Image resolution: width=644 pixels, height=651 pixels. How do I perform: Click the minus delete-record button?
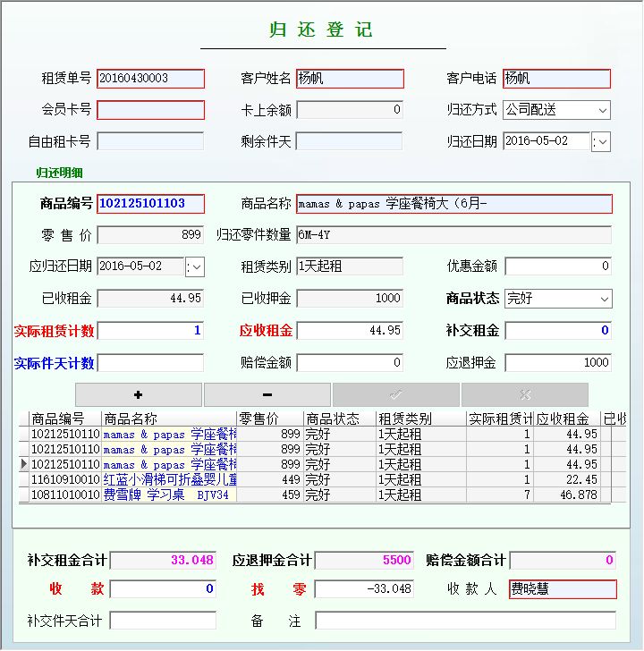click(267, 394)
